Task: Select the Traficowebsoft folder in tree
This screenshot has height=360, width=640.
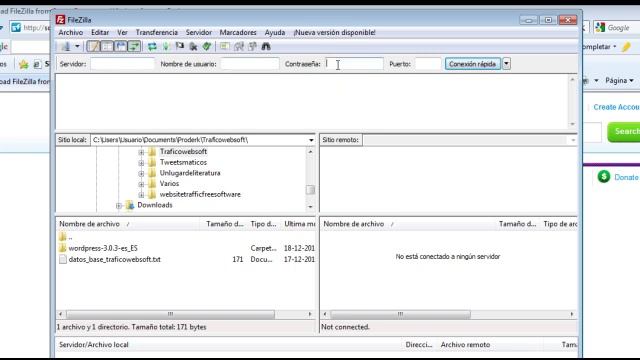Action: [x=183, y=151]
